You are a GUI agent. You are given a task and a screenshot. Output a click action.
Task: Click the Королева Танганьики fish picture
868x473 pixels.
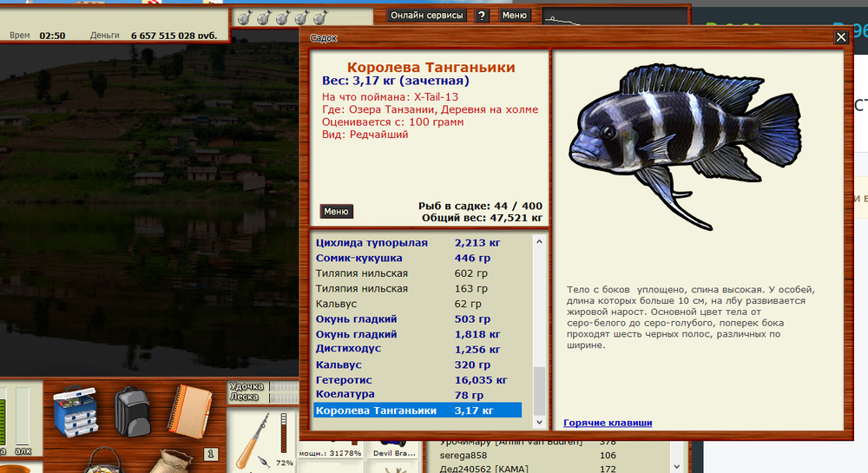pos(686,145)
